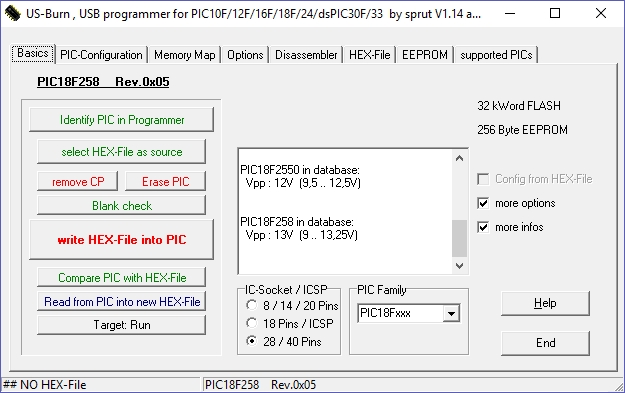Click write HEX-File into PIC button

(x=122, y=240)
